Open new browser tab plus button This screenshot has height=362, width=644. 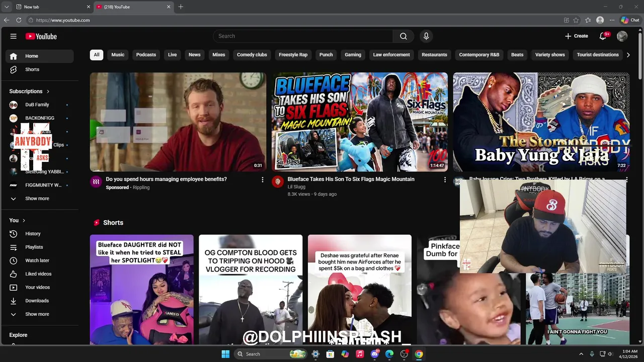181,7
